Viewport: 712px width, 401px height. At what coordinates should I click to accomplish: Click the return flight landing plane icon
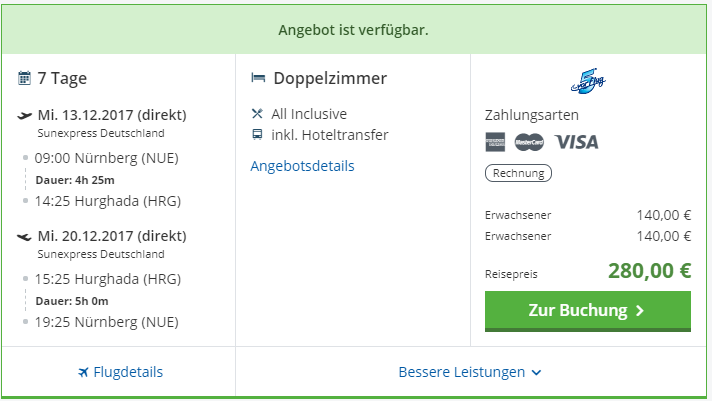tap(25, 237)
